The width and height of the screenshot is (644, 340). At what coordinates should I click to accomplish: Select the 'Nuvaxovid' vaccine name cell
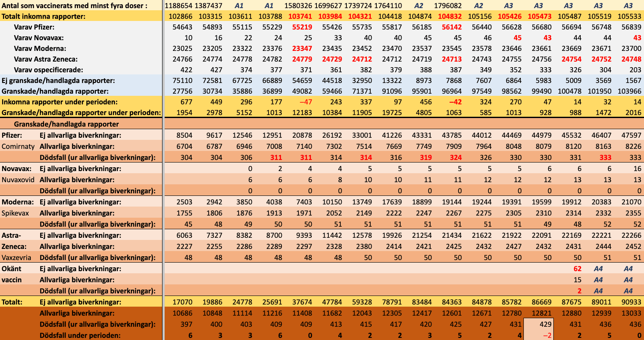pos(18,180)
